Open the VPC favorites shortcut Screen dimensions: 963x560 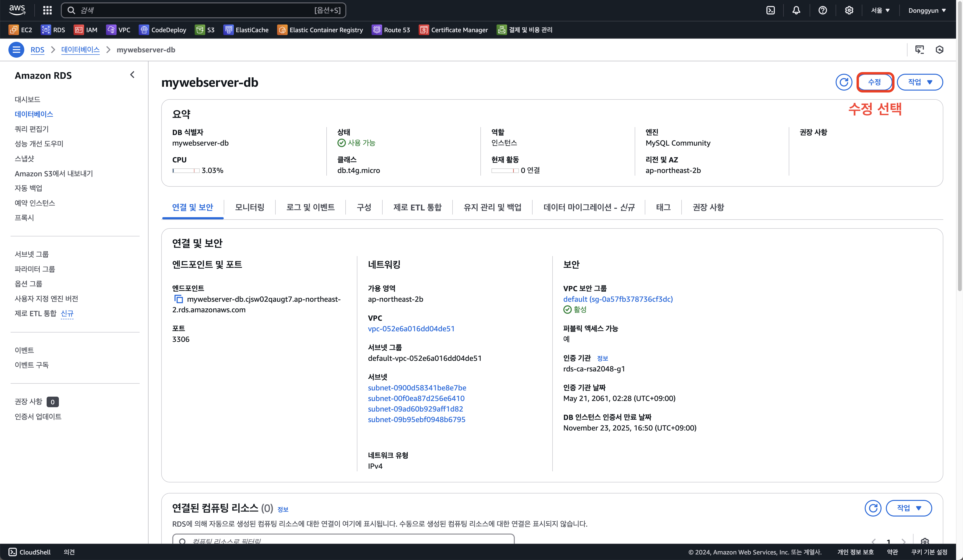click(118, 30)
